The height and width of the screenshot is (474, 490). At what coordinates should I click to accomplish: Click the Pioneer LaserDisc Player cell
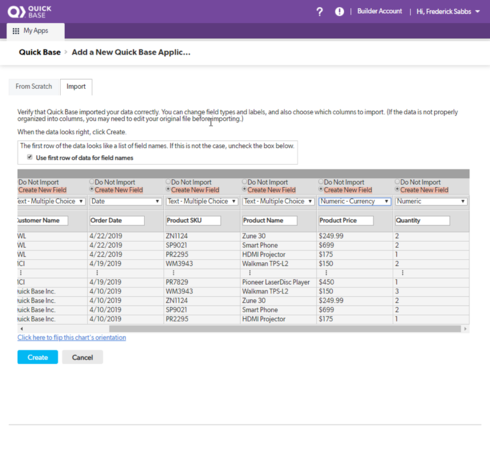[278, 282]
